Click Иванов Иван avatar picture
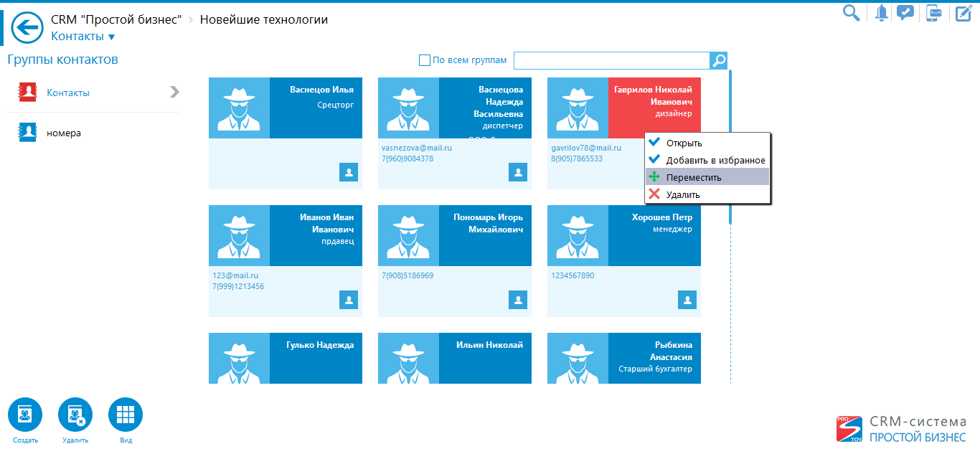This screenshot has height=454, width=980. click(240, 235)
